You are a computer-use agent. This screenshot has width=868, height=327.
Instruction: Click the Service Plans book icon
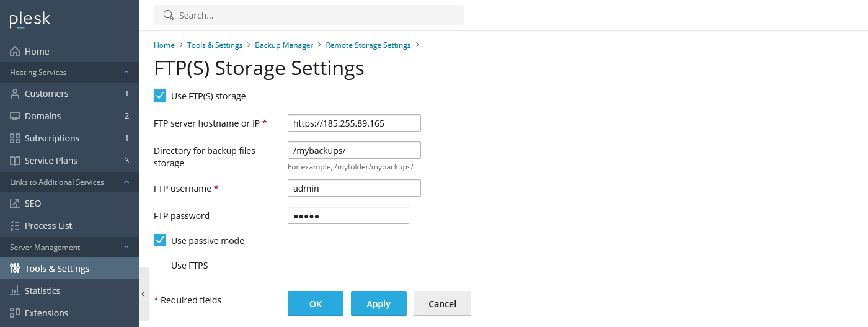point(15,161)
